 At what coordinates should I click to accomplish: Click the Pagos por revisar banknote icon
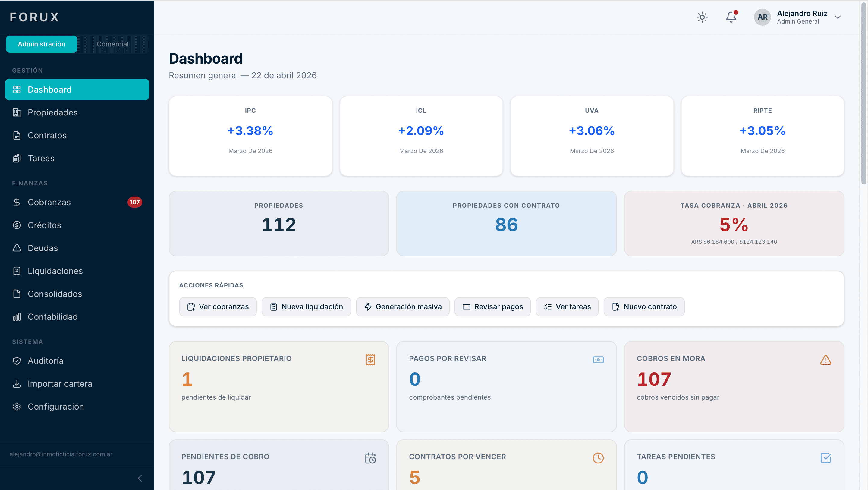coord(598,360)
